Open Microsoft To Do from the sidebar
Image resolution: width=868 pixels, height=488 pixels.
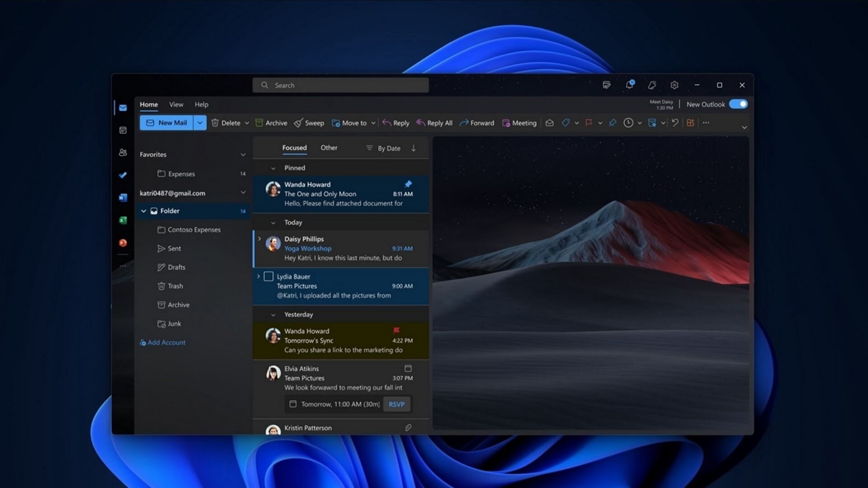[123, 175]
